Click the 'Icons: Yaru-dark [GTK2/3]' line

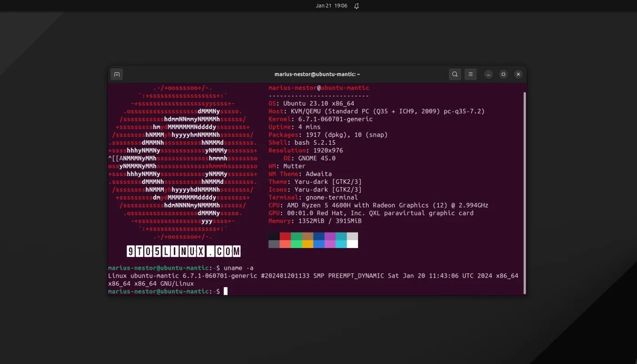click(315, 189)
